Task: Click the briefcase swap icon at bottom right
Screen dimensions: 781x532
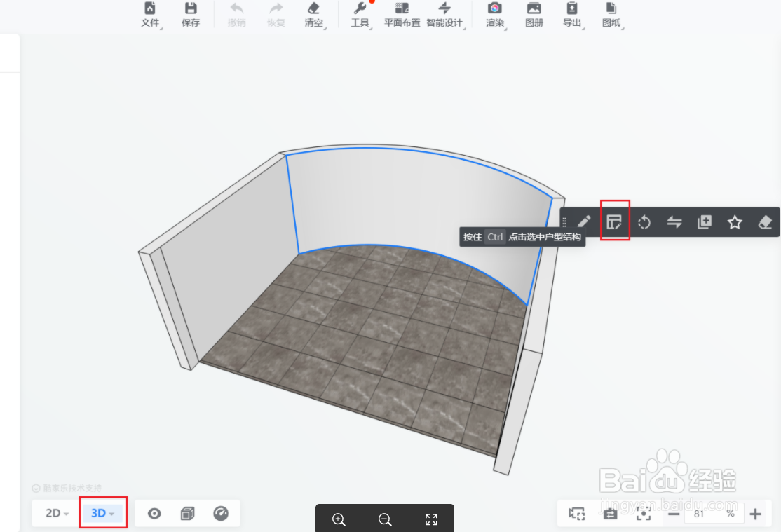Action: (610, 514)
